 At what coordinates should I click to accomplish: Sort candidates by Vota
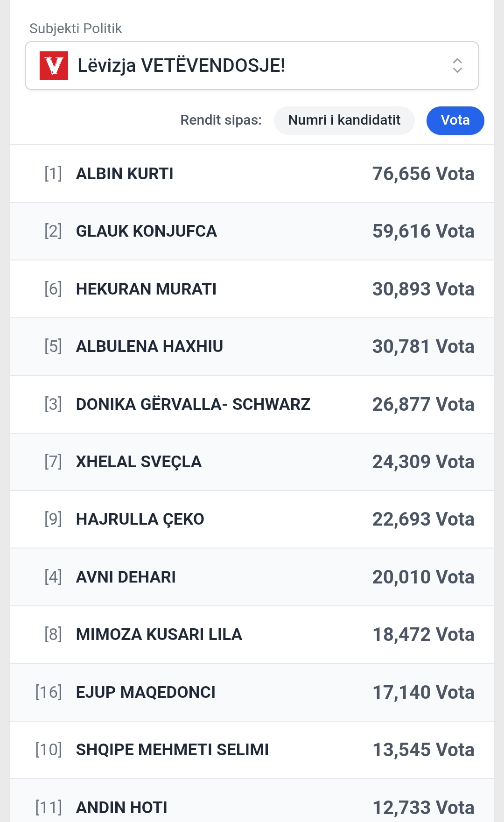[x=455, y=120]
